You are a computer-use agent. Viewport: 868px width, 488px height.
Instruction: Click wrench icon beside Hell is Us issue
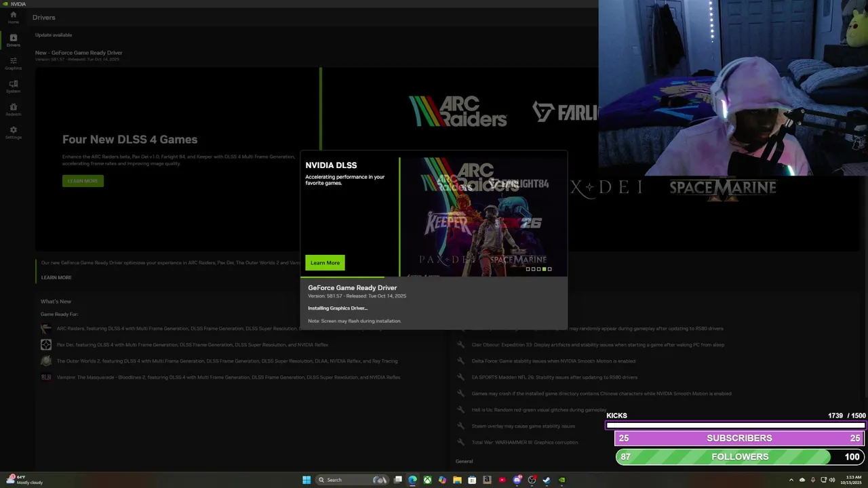coord(461,410)
